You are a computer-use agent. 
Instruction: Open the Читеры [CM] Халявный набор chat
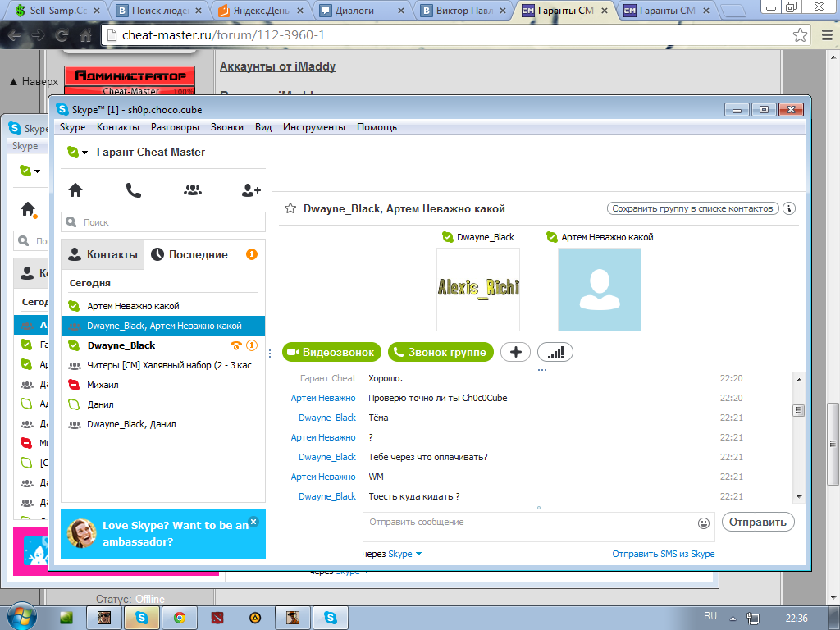tap(163, 365)
